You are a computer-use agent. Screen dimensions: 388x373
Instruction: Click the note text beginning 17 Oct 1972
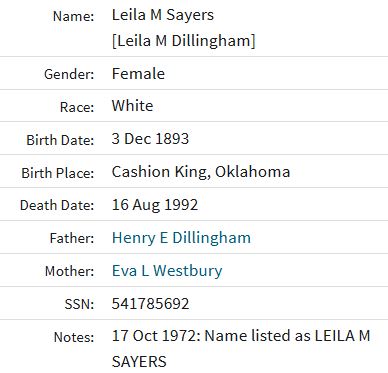pyautogui.click(x=241, y=348)
